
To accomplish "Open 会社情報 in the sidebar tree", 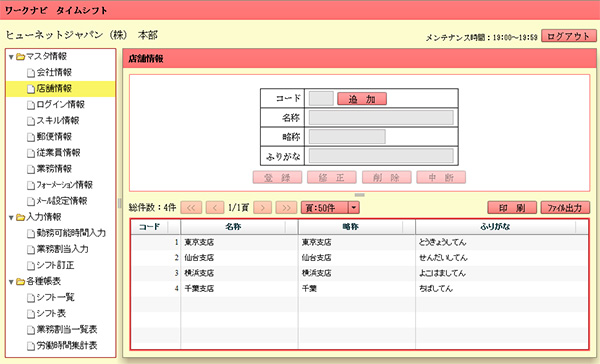I will coord(54,72).
